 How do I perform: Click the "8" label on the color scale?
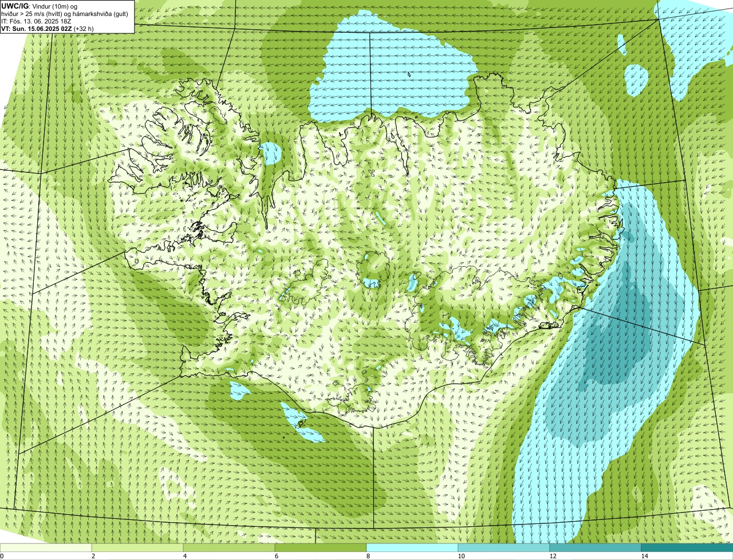[x=368, y=556]
